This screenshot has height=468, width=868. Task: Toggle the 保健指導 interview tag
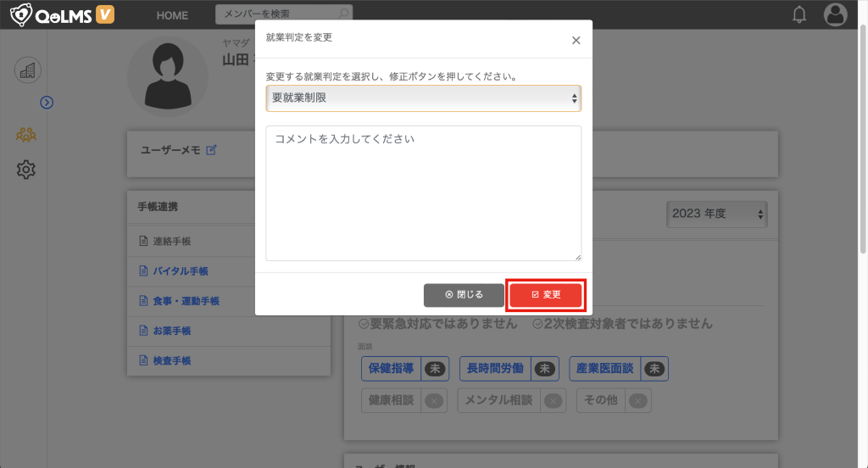(404, 369)
